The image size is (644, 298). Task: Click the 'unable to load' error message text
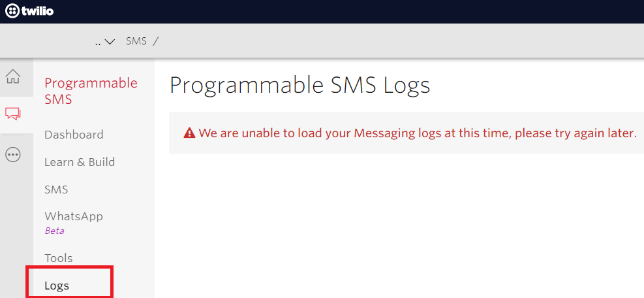point(418,133)
